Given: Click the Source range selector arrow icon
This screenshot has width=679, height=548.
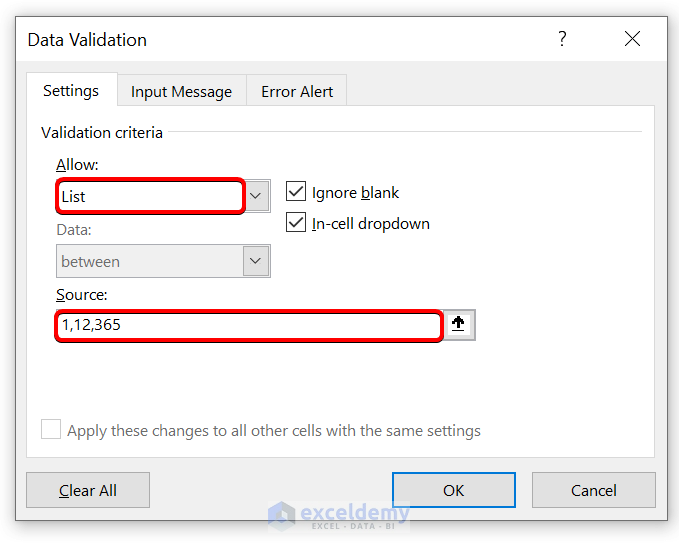Looking at the screenshot, I should pos(459,325).
